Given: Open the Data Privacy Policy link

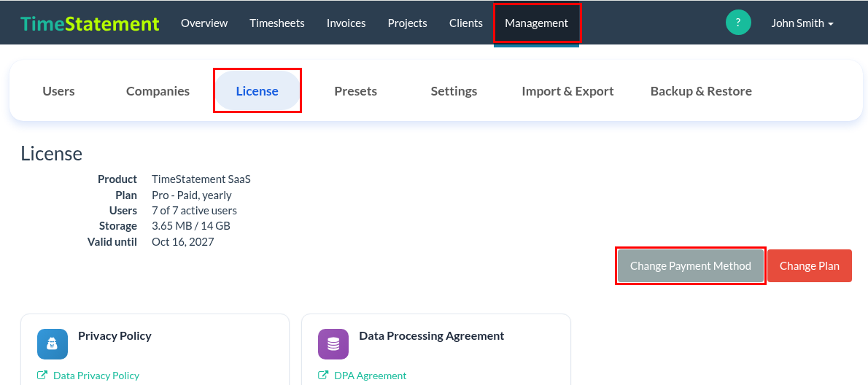Looking at the screenshot, I should pos(96,376).
